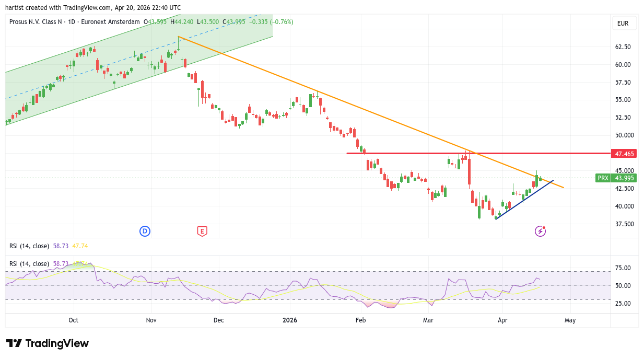
Task: Click the 'hartist created with TradingView.com' text
Action: (93, 7)
